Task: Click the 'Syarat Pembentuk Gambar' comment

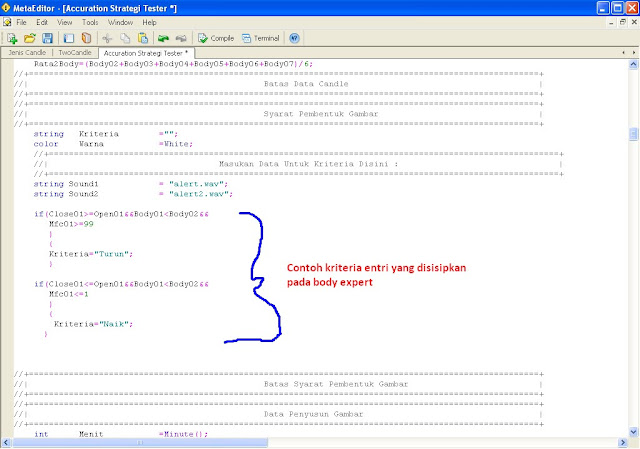Action: (321, 114)
